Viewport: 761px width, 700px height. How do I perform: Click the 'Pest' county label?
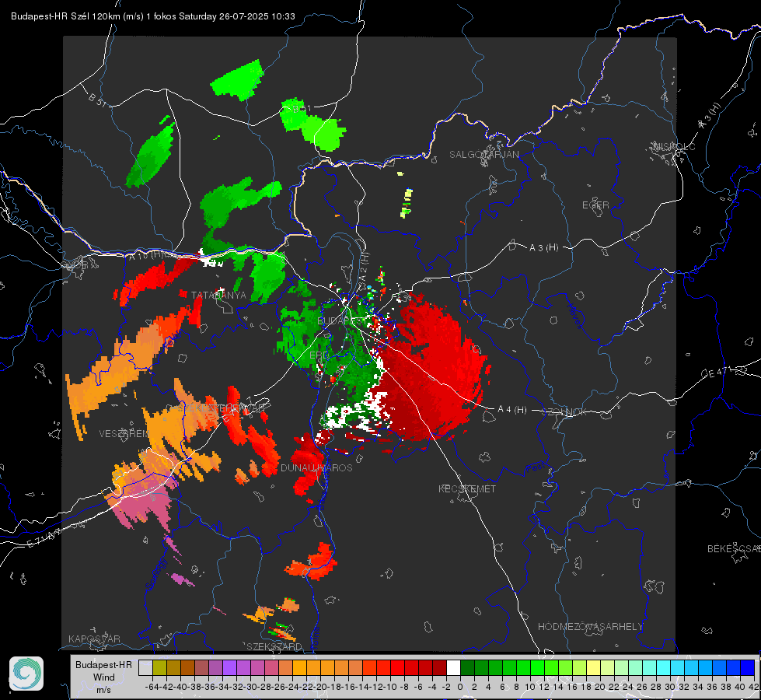click(534, 469)
